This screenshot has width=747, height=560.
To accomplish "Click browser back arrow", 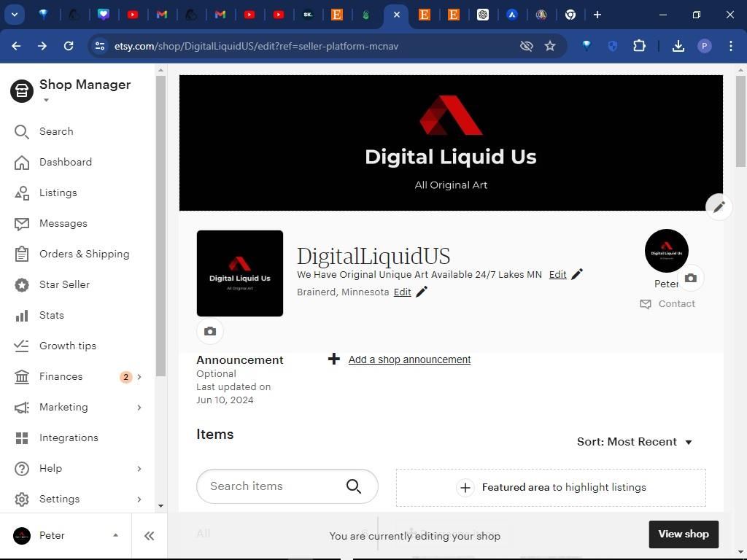I will (x=16, y=46).
